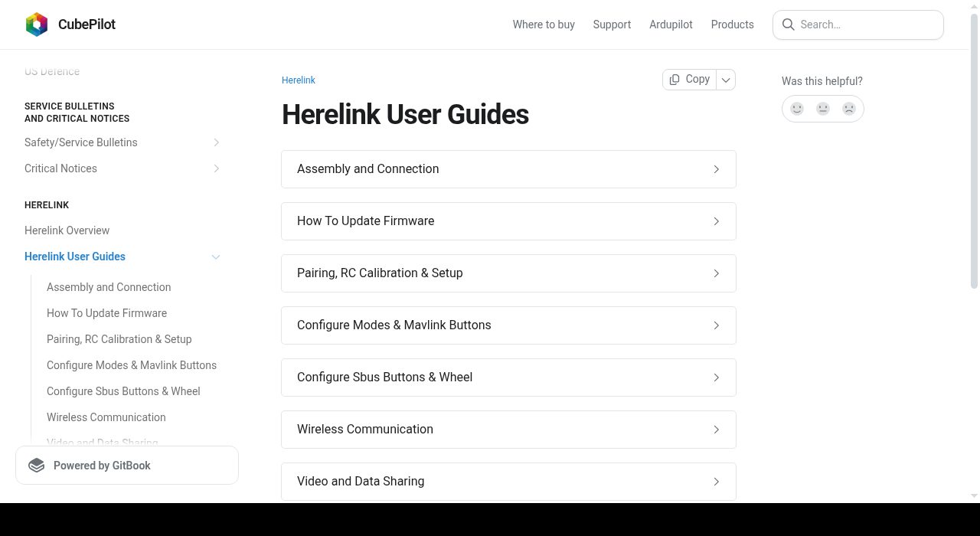Click the CubePilot site title
The width and height of the screenshot is (980, 536).
87,25
